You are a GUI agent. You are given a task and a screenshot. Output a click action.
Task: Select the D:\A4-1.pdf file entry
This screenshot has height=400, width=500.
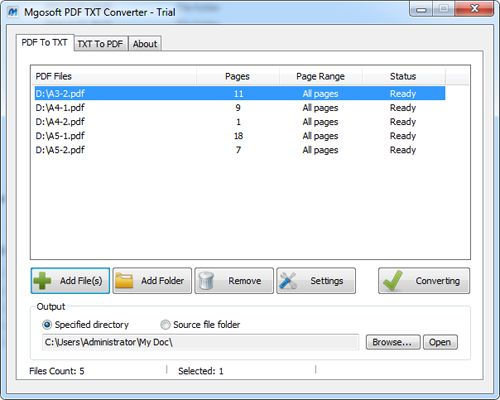[60, 108]
